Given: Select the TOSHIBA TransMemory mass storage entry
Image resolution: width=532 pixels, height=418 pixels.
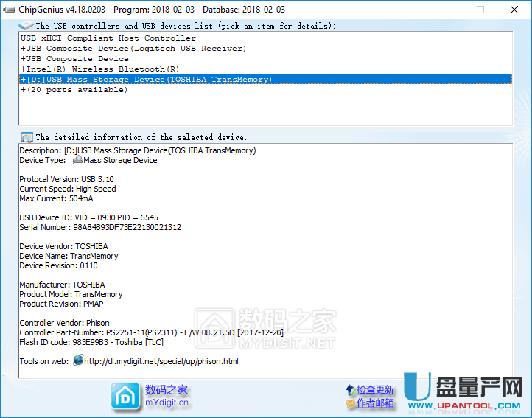Looking at the screenshot, I should (x=147, y=80).
